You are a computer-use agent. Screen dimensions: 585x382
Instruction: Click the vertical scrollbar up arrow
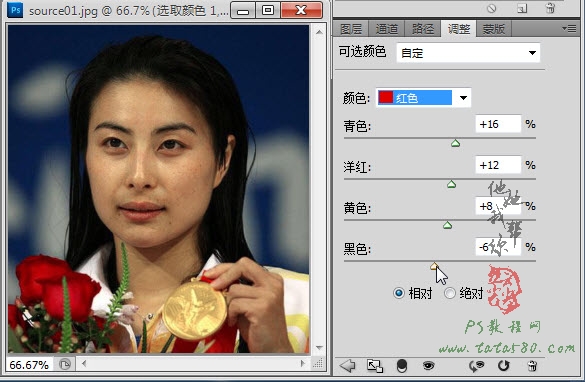click(319, 32)
